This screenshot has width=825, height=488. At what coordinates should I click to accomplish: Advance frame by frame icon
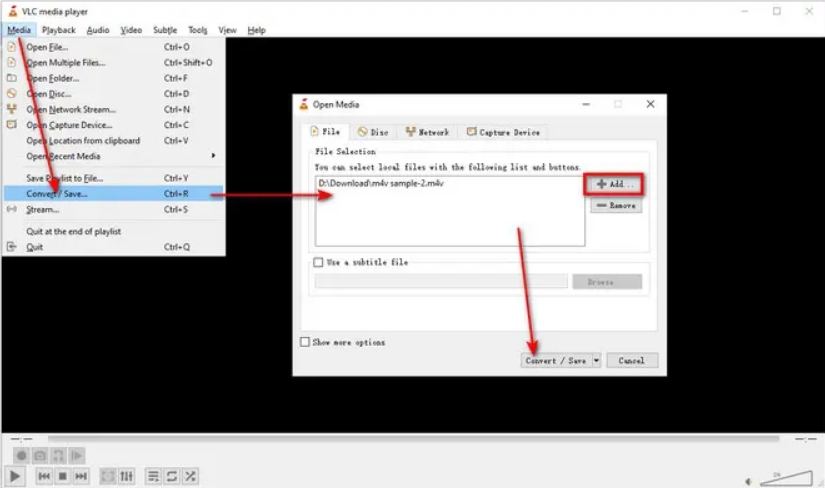(x=77, y=455)
